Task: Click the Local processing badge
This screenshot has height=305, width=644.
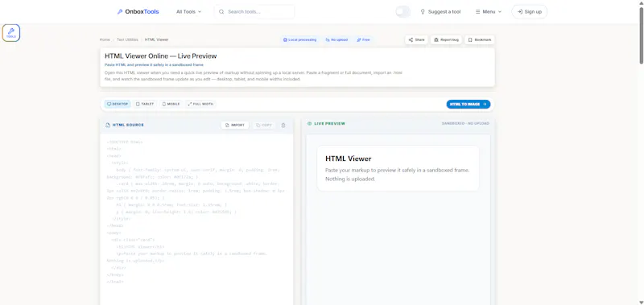Action: click(x=299, y=39)
